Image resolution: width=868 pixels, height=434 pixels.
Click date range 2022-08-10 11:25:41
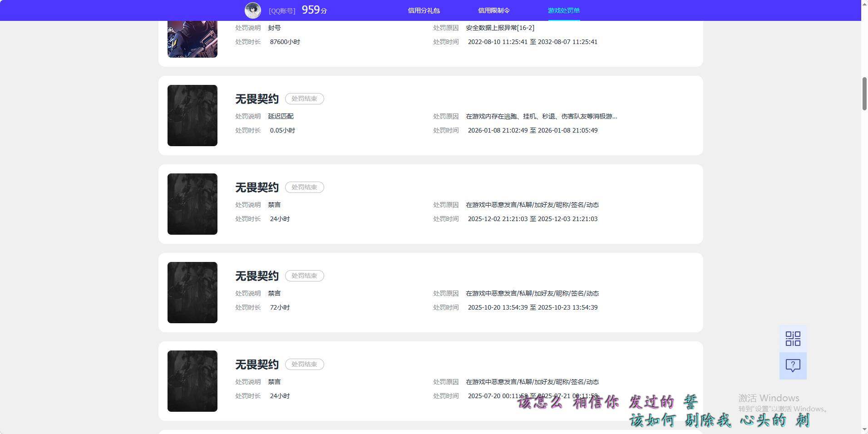point(533,42)
